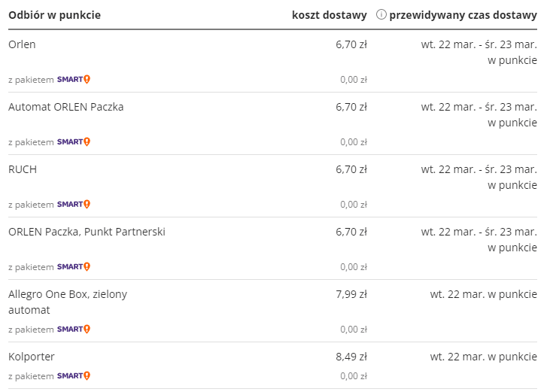Click the przewidywany czas dostawy column header
Viewport: 553px width, 392px height.
click(463, 15)
